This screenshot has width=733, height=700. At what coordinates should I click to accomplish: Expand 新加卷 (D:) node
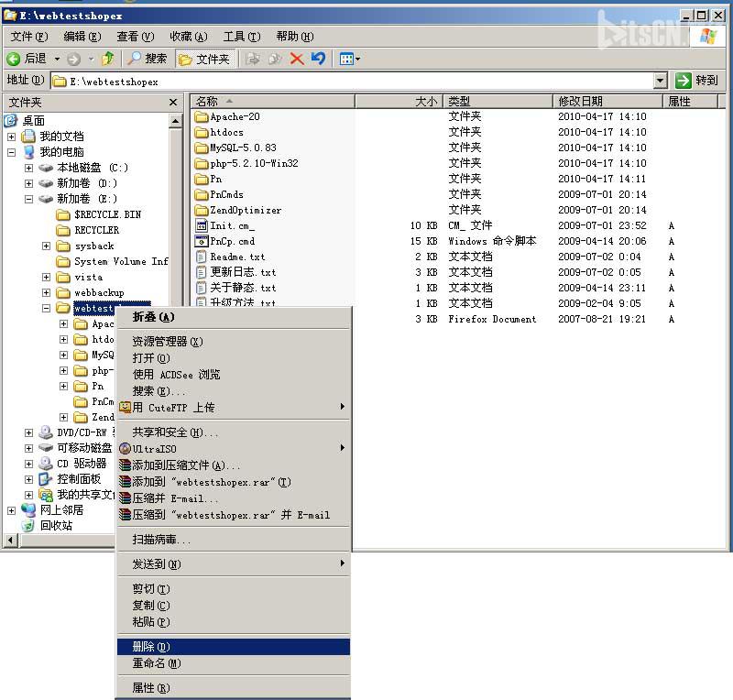pos(29,183)
